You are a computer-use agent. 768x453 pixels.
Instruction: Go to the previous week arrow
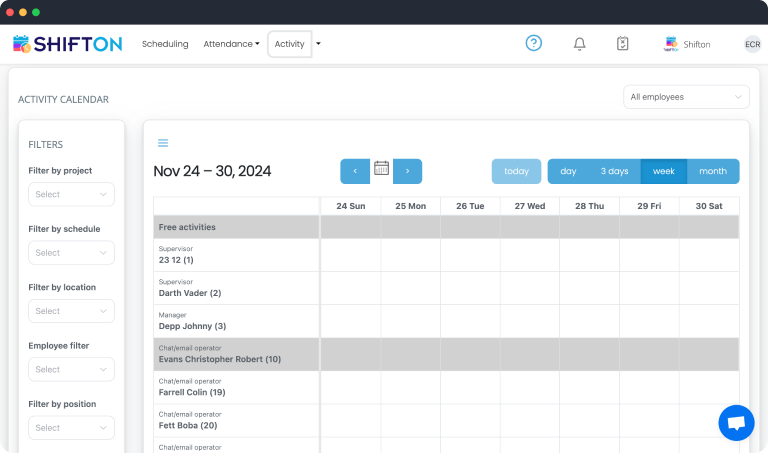pos(355,171)
